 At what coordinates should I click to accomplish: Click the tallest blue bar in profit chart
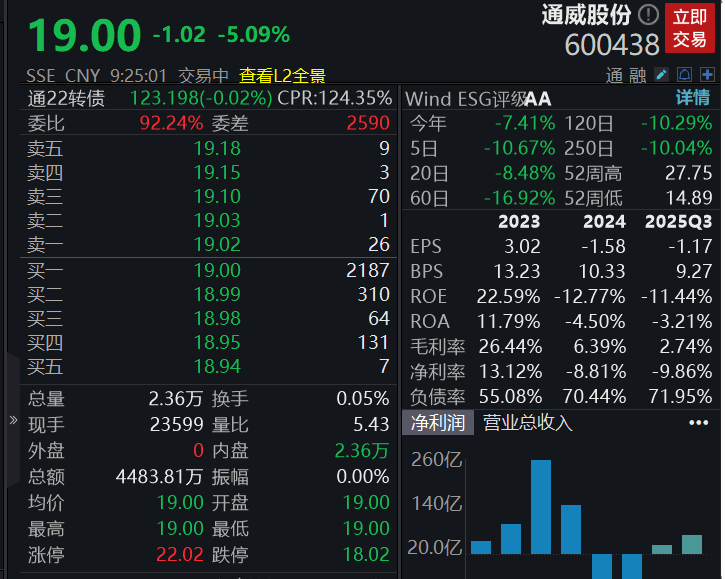point(541,507)
